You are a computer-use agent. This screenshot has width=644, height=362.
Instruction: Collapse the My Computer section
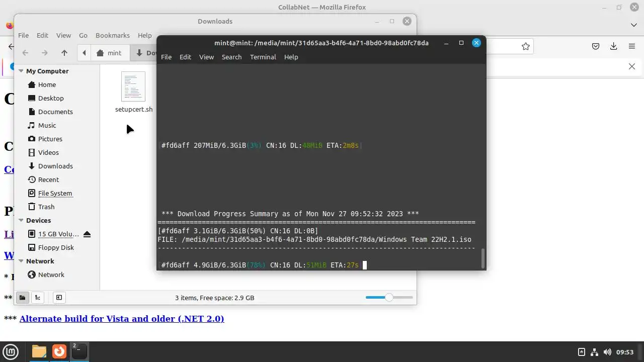21,71
